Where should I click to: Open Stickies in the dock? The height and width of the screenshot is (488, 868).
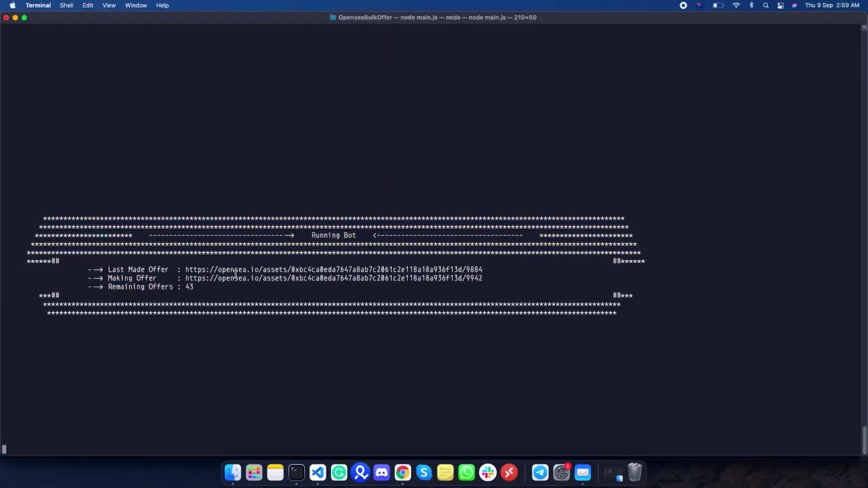445,472
